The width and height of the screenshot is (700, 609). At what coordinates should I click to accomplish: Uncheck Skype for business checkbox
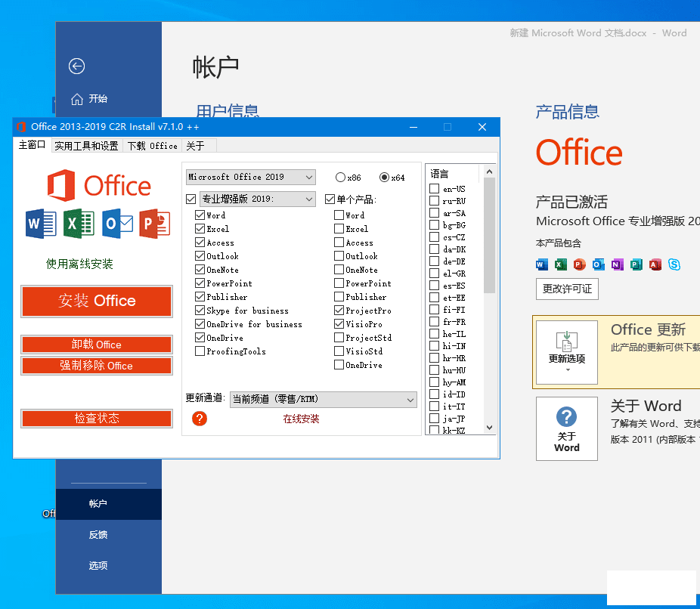pos(200,310)
